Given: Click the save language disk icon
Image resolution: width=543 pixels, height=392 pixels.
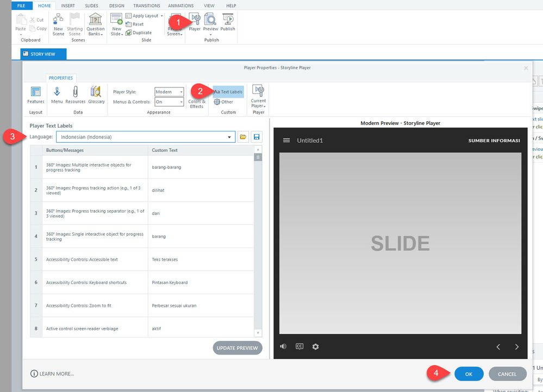Looking at the screenshot, I should pos(257,137).
